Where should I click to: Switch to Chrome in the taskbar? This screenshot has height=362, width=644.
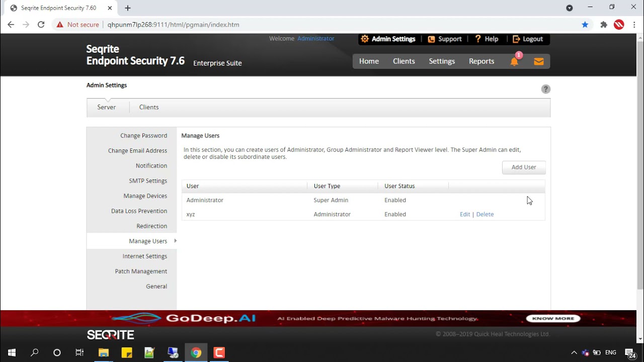coord(196,352)
